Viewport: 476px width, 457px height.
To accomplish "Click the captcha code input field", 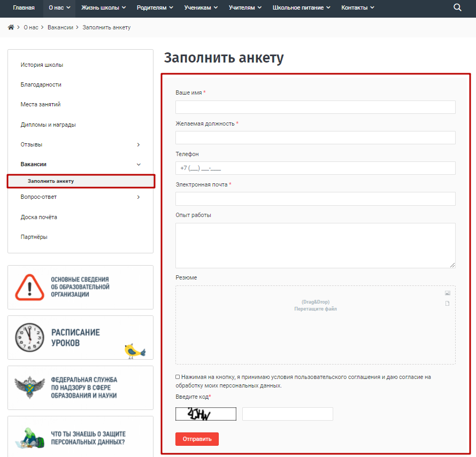I will 287,414.
